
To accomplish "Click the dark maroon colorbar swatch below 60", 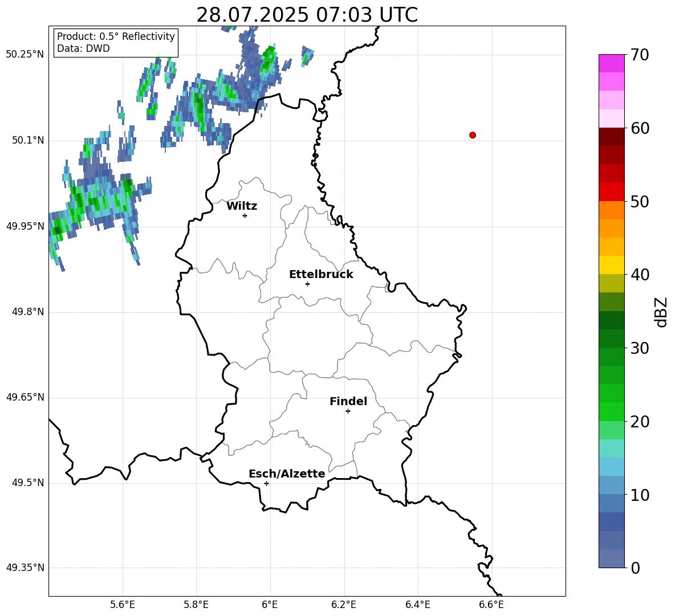I will (x=611, y=137).
